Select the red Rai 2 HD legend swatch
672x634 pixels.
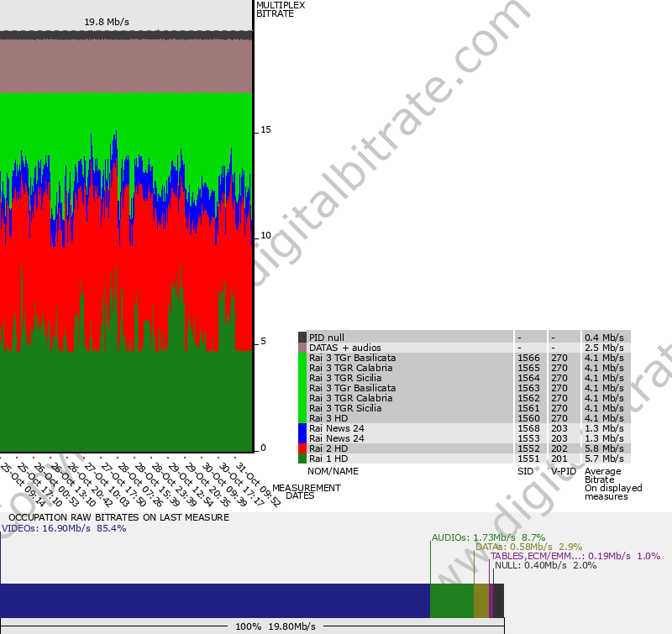point(302,448)
